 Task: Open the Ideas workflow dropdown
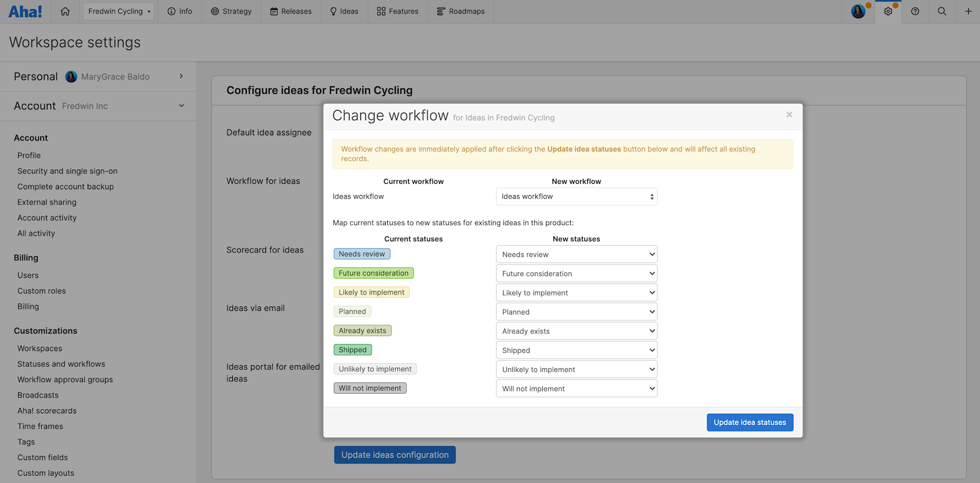pyautogui.click(x=576, y=196)
